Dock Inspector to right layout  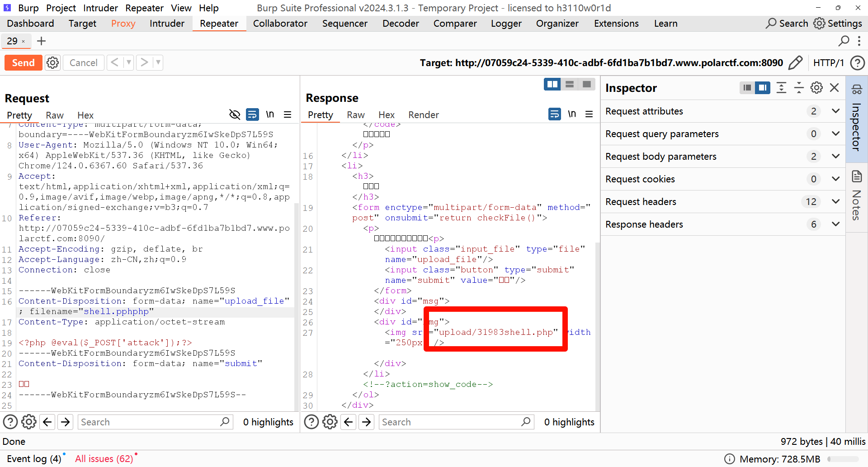point(762,88)
